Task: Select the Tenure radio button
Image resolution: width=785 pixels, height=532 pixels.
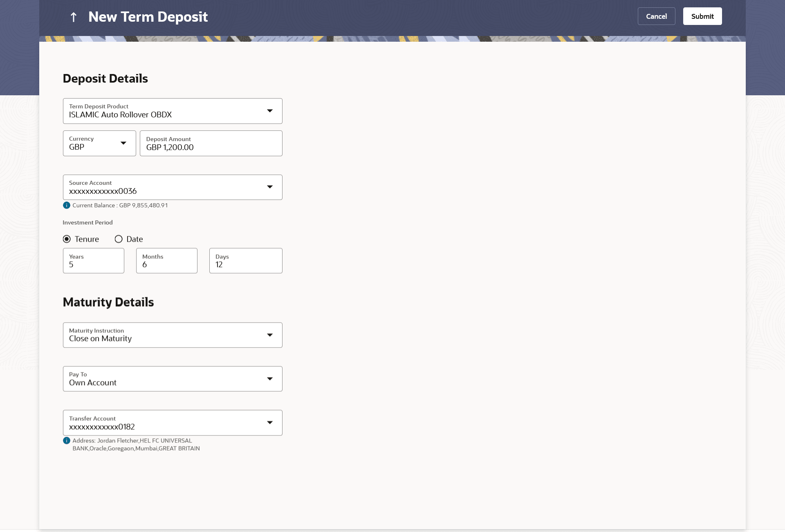Action: click(67, 239)
